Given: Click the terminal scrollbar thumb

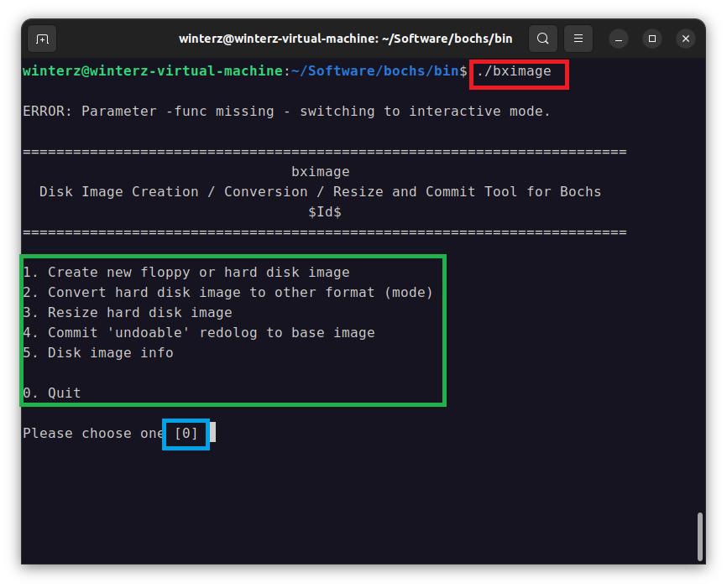Looking at the screenshot, I should click(x=700, y=536).
